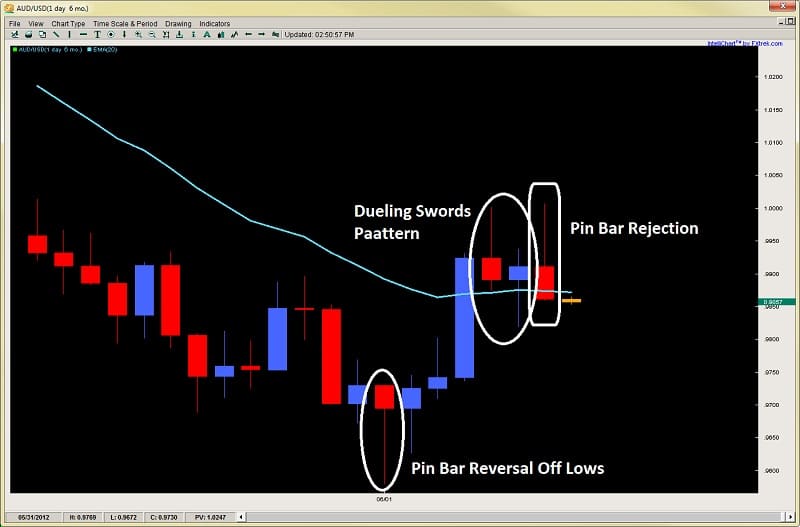Click the zoom in magnifier icon
The image size is (800, 527).
pos(138,35)
